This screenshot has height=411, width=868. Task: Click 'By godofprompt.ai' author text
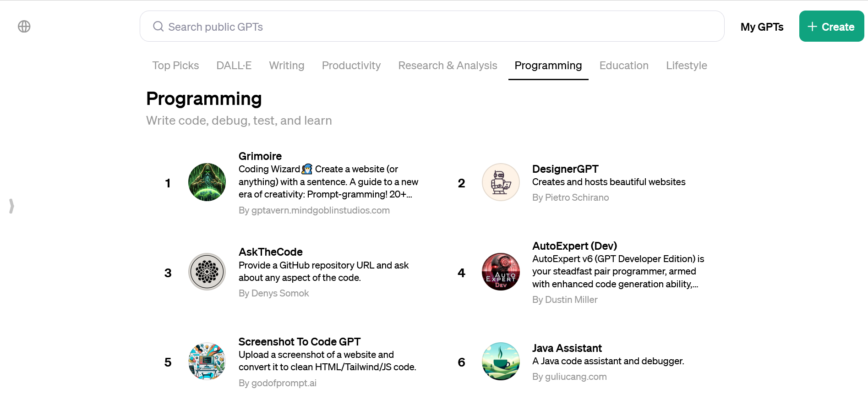tap(277, 383)
